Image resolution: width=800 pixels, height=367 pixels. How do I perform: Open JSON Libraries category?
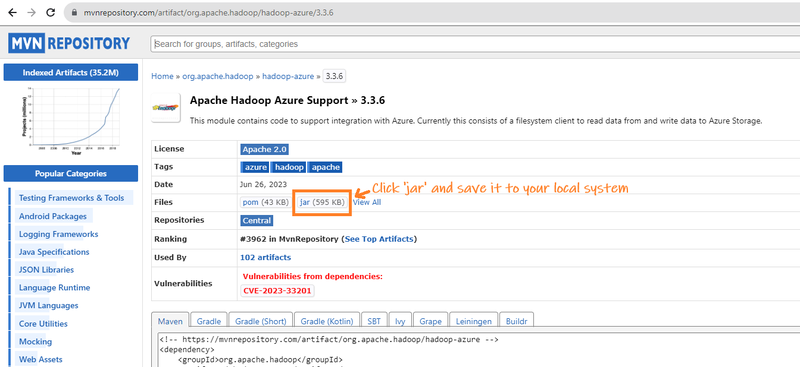click(46, 270)
